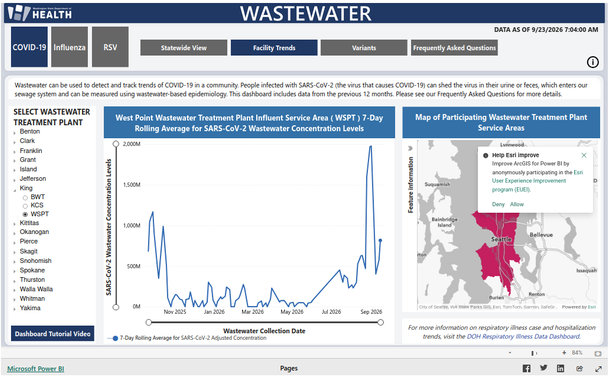The image size is (610, 377).
Task: Share dashboard via Twitter icon
Action: point(543,368)
